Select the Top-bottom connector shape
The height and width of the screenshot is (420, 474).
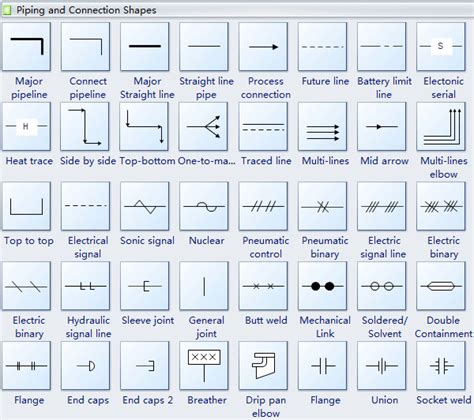[144, 126]
